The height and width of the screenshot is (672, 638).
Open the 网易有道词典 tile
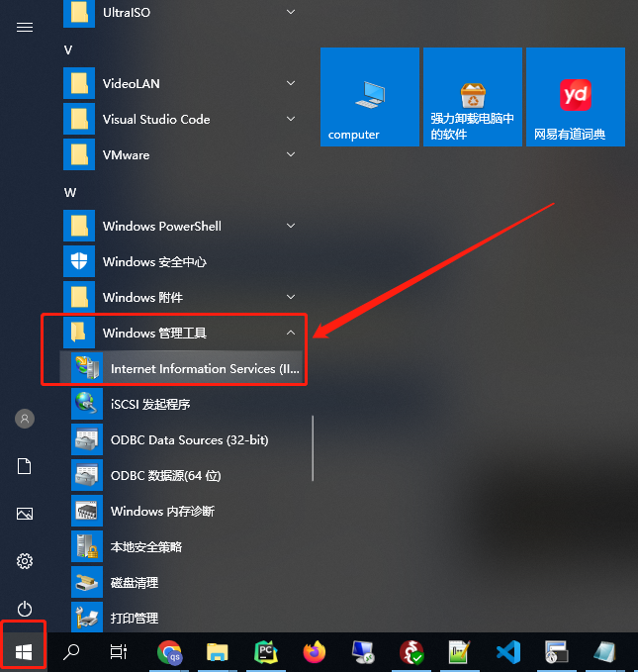[576, 97]
